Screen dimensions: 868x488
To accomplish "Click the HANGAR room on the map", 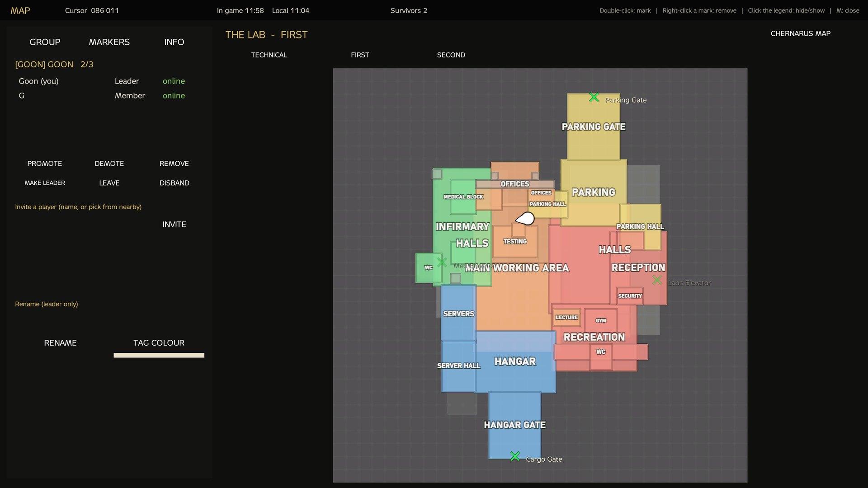I will coord(515,361).
